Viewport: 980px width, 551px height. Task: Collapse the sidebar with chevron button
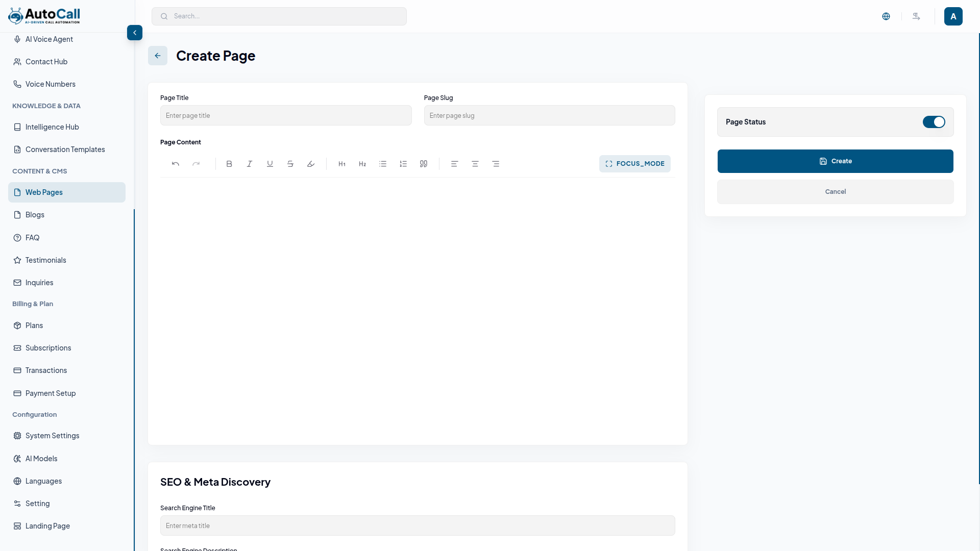click(x=135, y=33)
